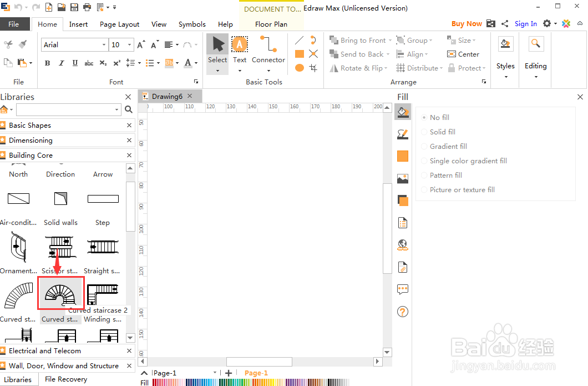588x386 pixels.
Task: Open the Comment panel icon
Action: [403, 289]
